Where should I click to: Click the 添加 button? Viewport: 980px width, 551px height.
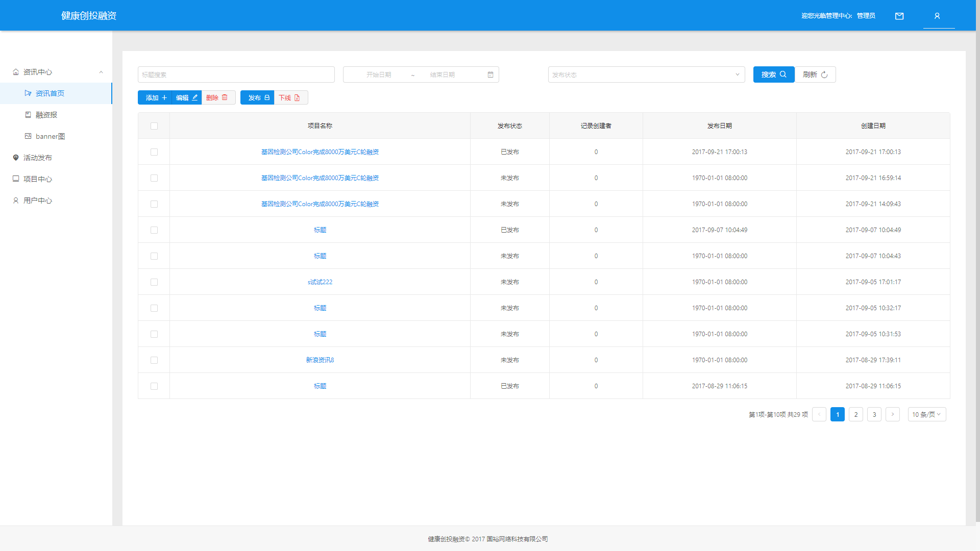pos(155,97)
